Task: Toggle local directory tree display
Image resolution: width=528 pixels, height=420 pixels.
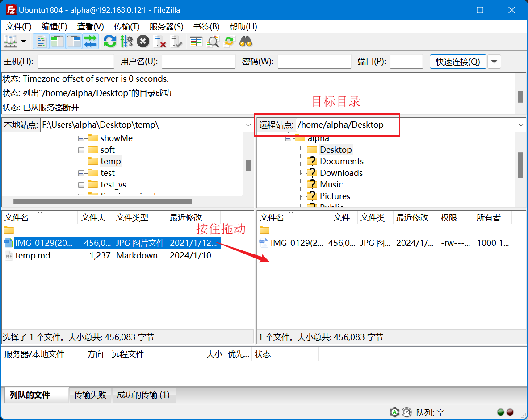Action: [x=58, y=42]
